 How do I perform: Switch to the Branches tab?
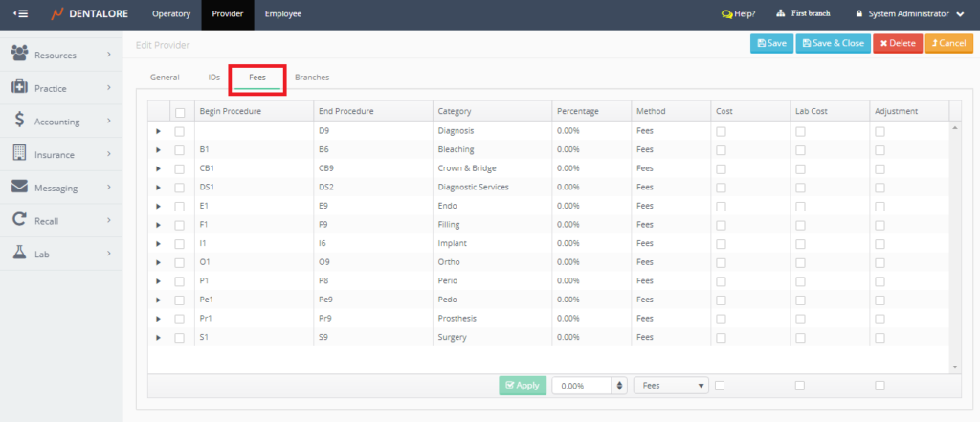311,77
